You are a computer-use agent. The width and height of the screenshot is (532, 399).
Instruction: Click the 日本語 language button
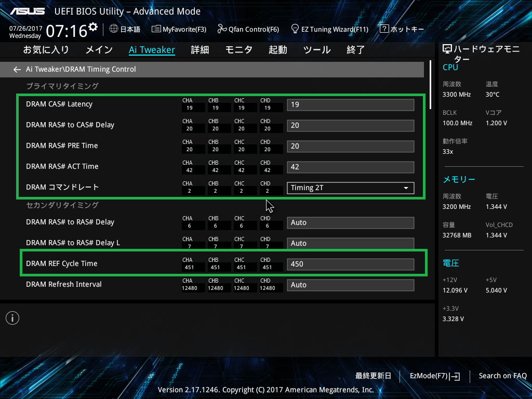[125, 29]
